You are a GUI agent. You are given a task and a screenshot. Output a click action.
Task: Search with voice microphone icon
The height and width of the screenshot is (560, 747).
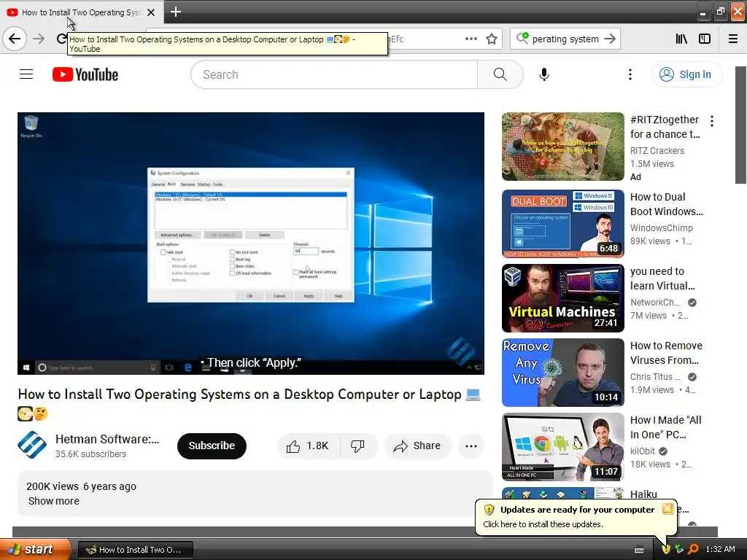click(543, 74)
